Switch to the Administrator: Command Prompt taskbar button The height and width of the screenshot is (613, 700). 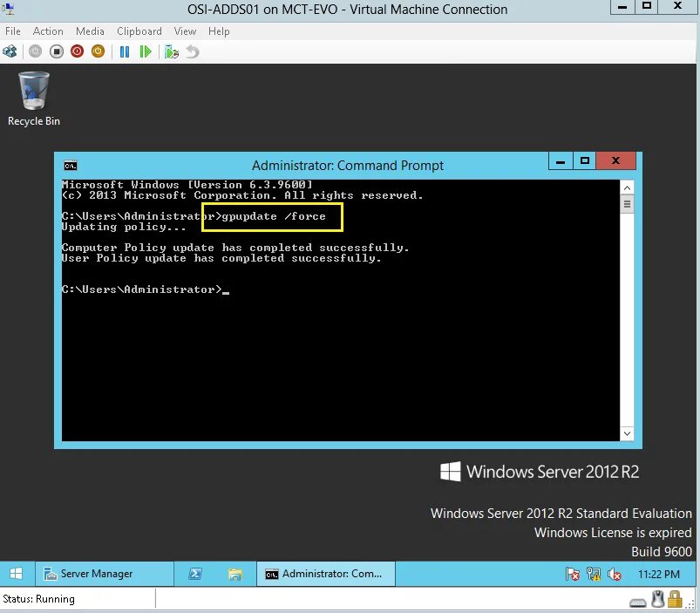click(x=325, y=574)
